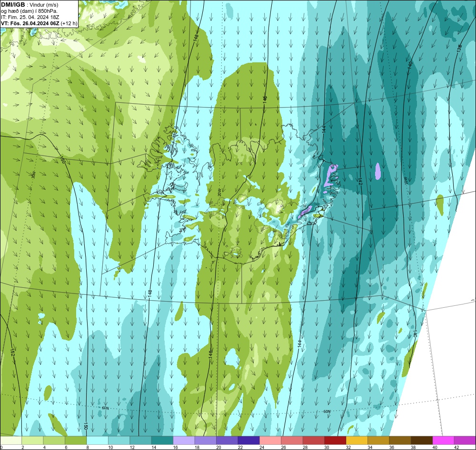Click the dark red swatch between 30 and 32
The width and height of the screenshot is (476, 450).
(335, 440)
